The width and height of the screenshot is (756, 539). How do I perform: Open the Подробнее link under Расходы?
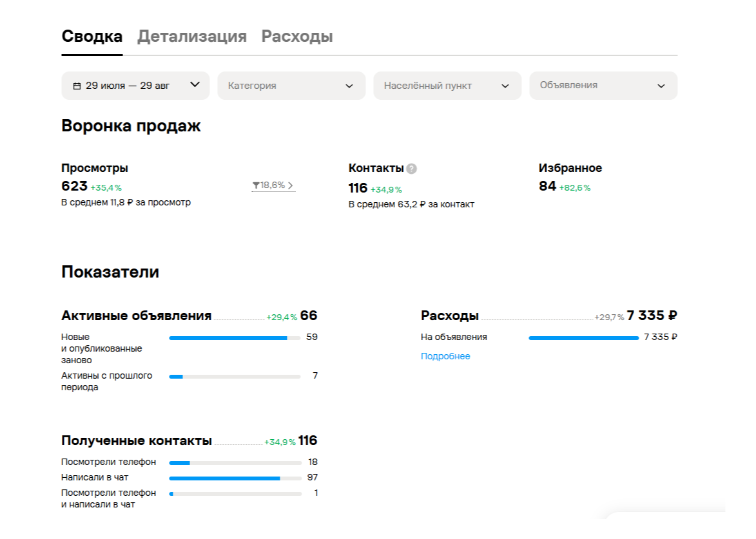tap(445, 356)
